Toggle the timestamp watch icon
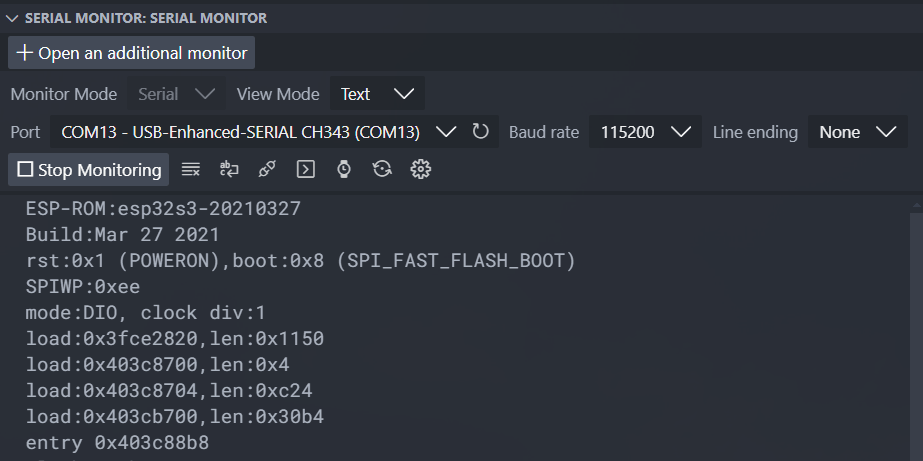923x461 pixels. pos(344,170)
